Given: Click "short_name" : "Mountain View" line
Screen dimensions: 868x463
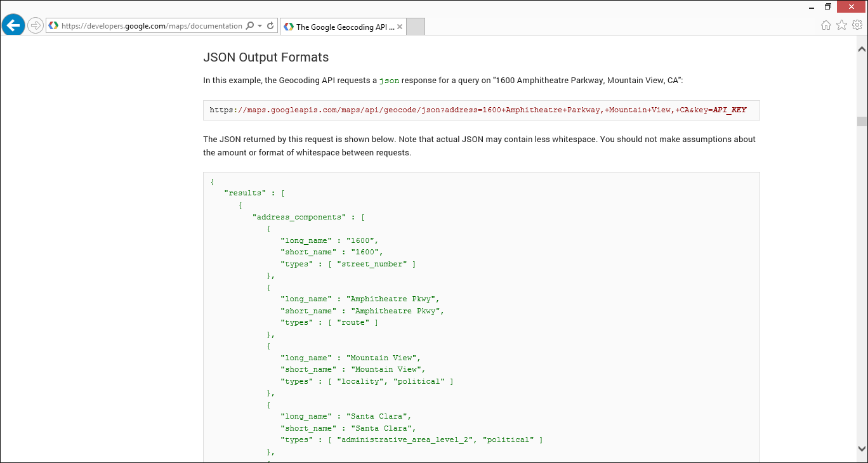Looking at the screenshot, I should (353, 369).
